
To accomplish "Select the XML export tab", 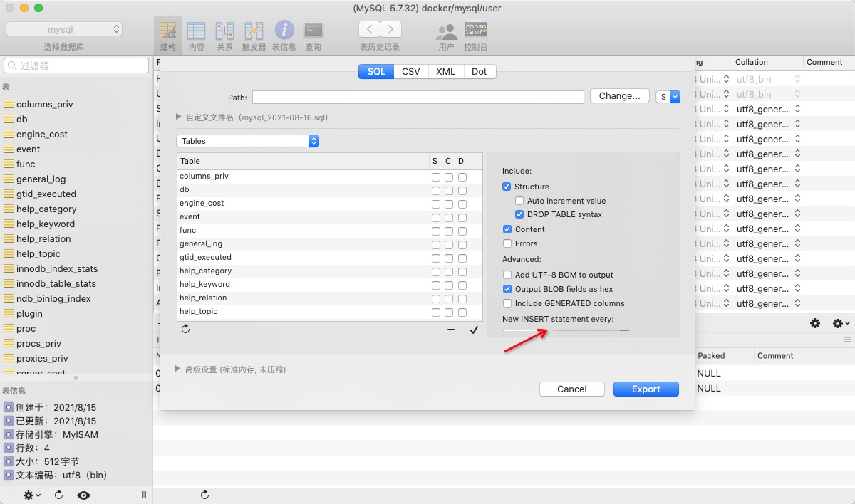I will click(445, 71).
